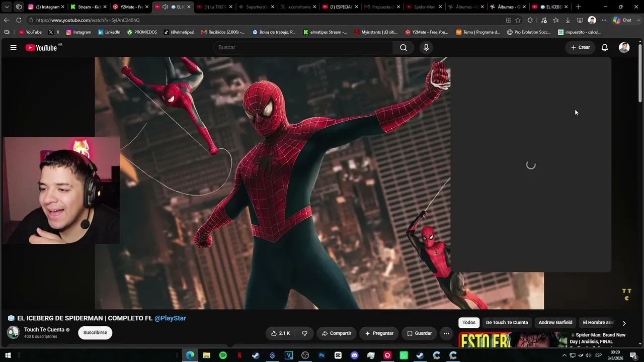Open Discord from the taskbar

(354, 355)
